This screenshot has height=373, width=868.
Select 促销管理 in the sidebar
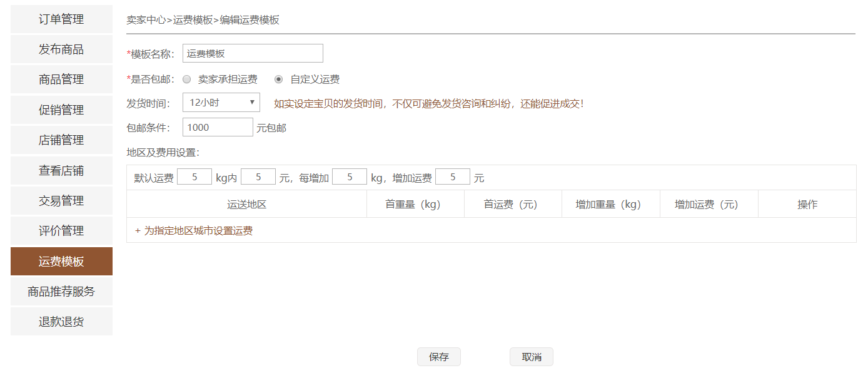[x=61, y=110]
